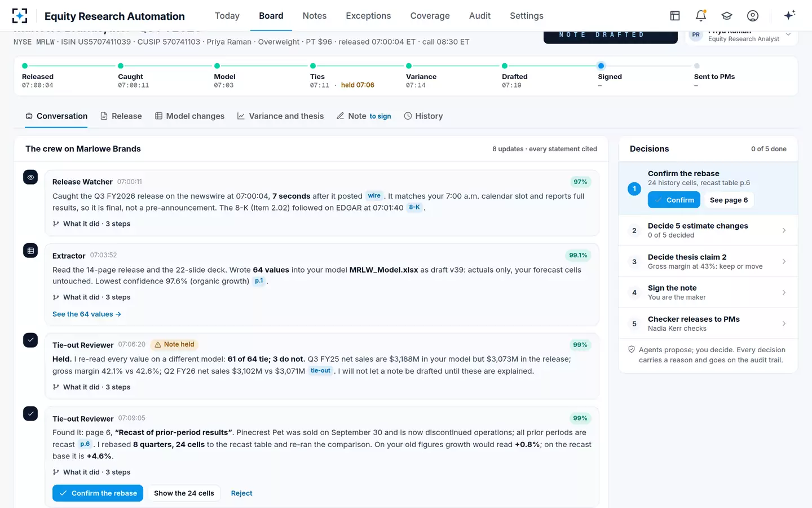Viewport: 812px width, 508px height.
Task: Click the sparkle AI assistant icon
Action: (789, 15)
